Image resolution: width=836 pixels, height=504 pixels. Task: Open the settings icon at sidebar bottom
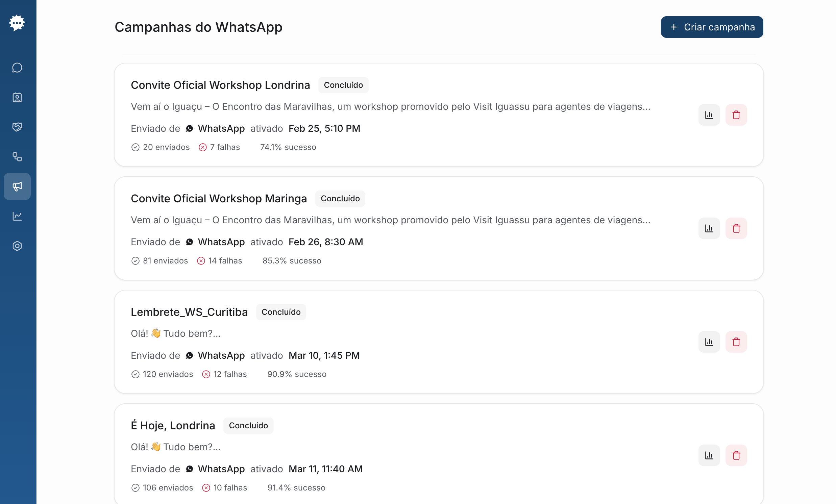[x=17, y=246]
